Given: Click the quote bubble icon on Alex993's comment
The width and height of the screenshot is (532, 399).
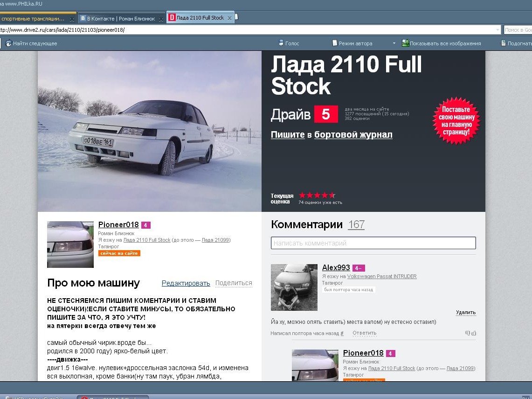Looking at the screenshot, I should click(467, 333).
